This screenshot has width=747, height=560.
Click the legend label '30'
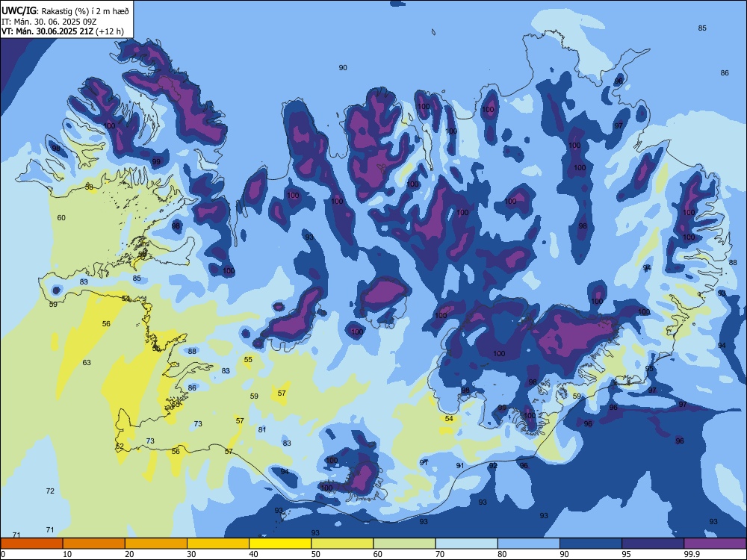pyautogui.click(x=191, y=554)
